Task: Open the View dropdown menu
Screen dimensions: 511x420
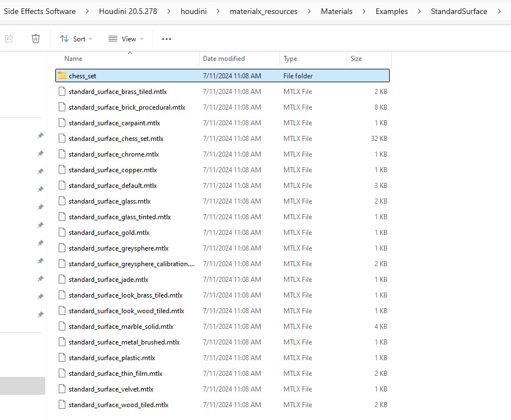Action: (126, 39)
